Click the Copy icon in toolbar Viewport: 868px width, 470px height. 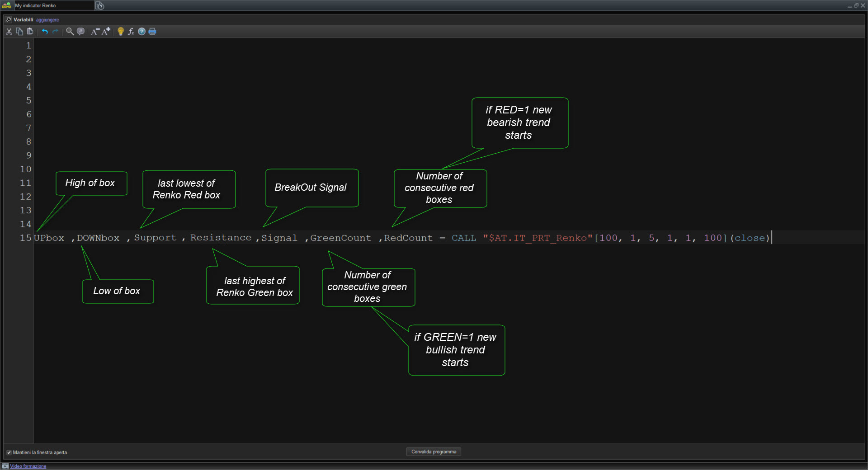(x=19, y=31)
